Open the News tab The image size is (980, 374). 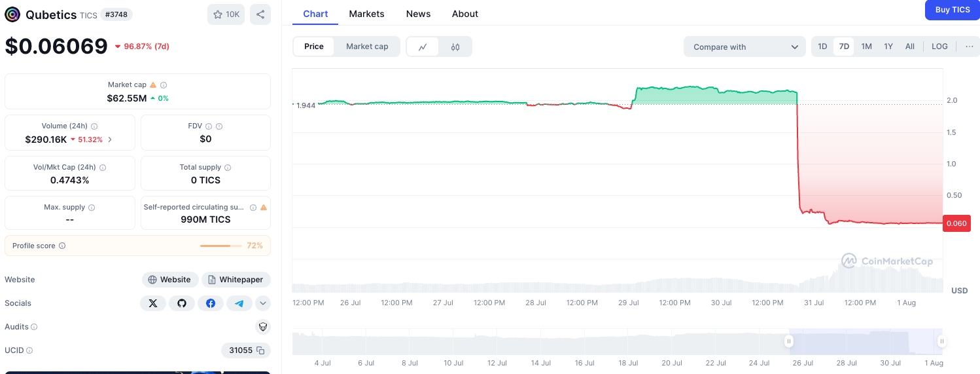418,14
